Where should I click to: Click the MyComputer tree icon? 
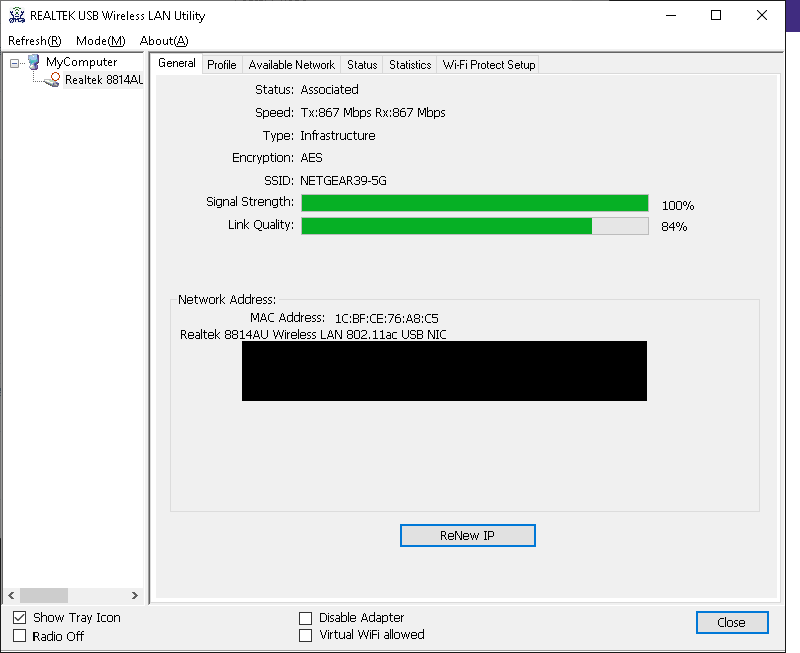pos(34,62)
